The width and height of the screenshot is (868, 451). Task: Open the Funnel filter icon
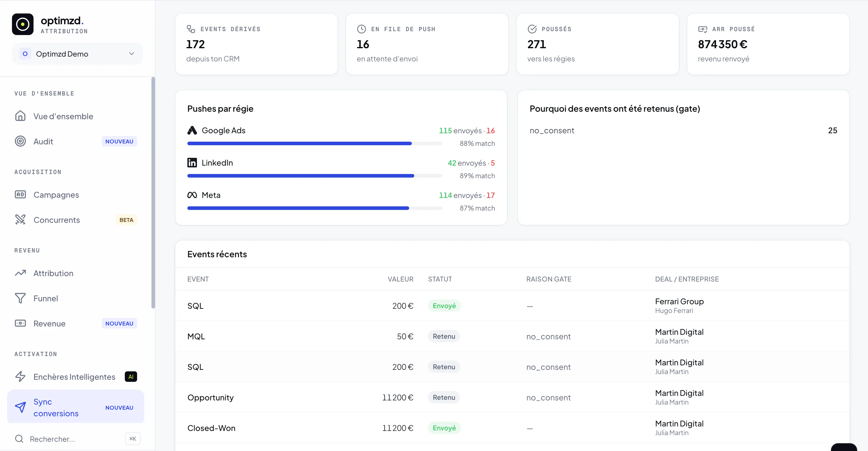(x=20, y=298)
